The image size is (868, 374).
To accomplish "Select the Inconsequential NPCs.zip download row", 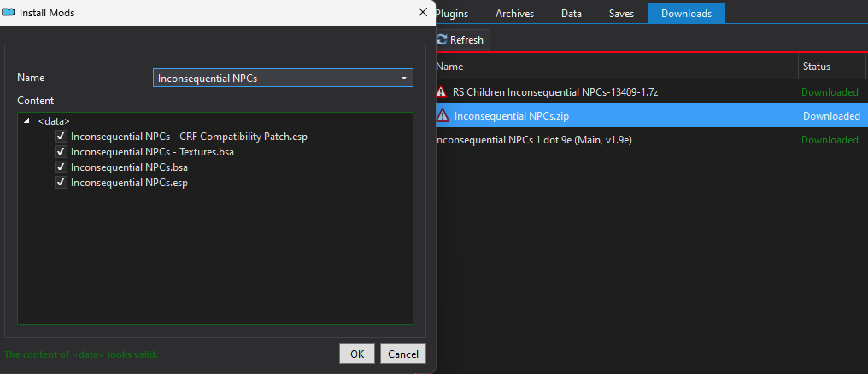I will pyautogui.click(x=652, y=115).
